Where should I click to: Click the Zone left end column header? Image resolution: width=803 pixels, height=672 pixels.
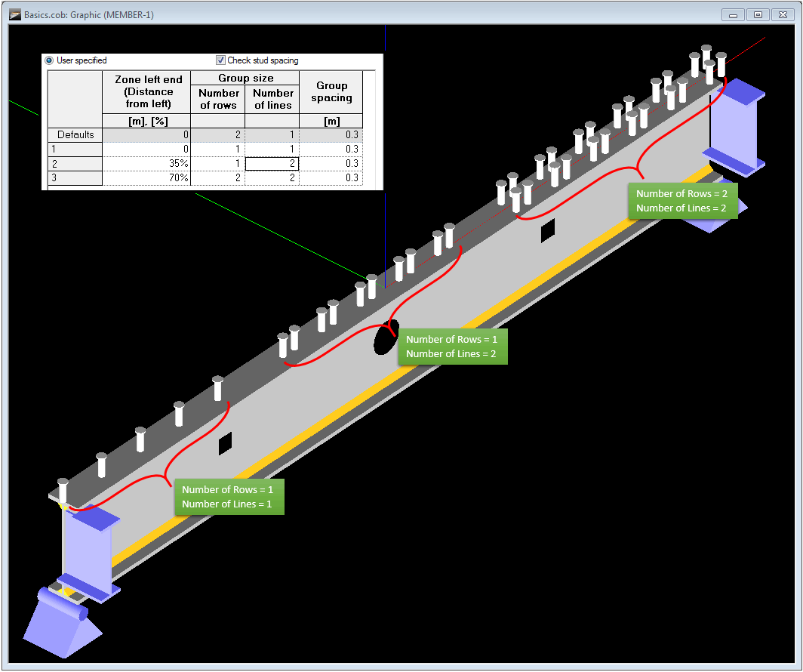146,91
